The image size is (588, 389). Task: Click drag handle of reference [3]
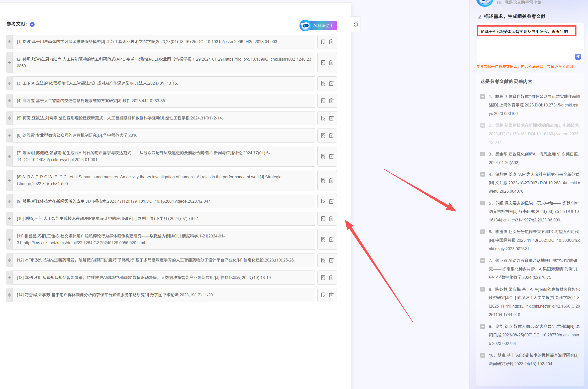[10, 83]
